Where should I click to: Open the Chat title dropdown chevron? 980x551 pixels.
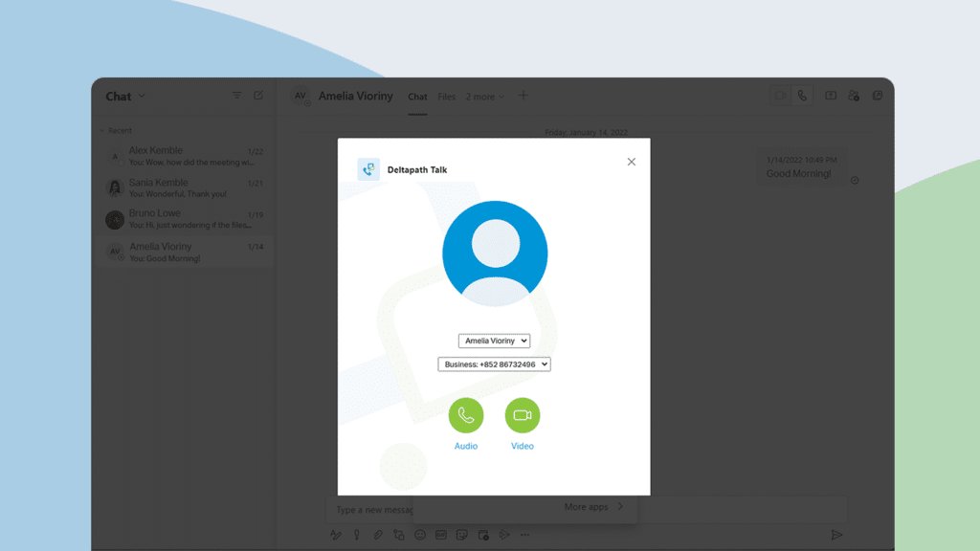(142, 97)
